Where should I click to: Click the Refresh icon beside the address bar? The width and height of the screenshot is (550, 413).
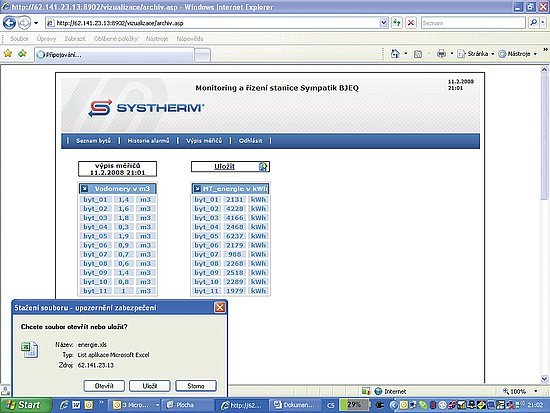tap(397, 23)
